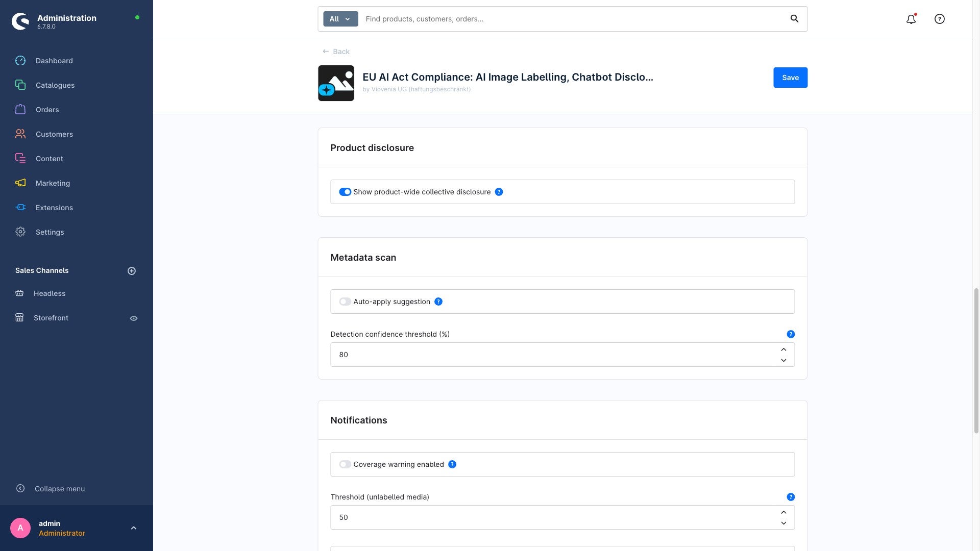Expand the admin user menu chevron
The height and width of the screenshot is (551, 980).
click(x=134, y=528)
